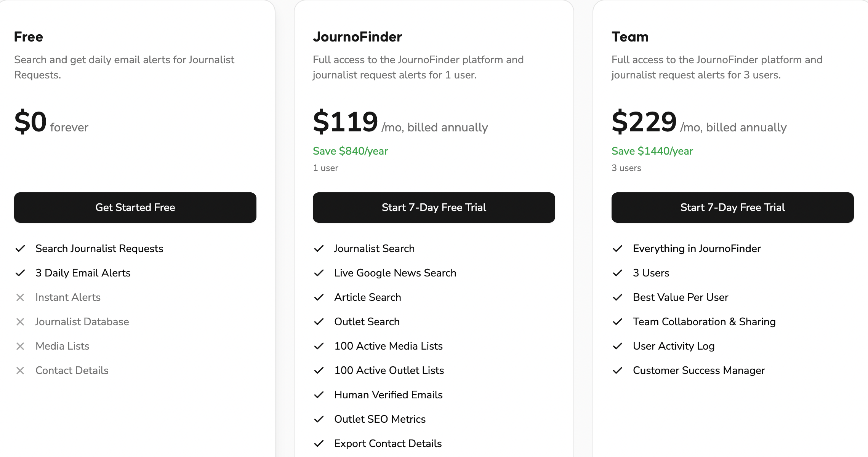The height and width of the screenshot is (457, 868).
Task: Start the JournoFinder 7-day free trial
Action: [x=434, y=208]
